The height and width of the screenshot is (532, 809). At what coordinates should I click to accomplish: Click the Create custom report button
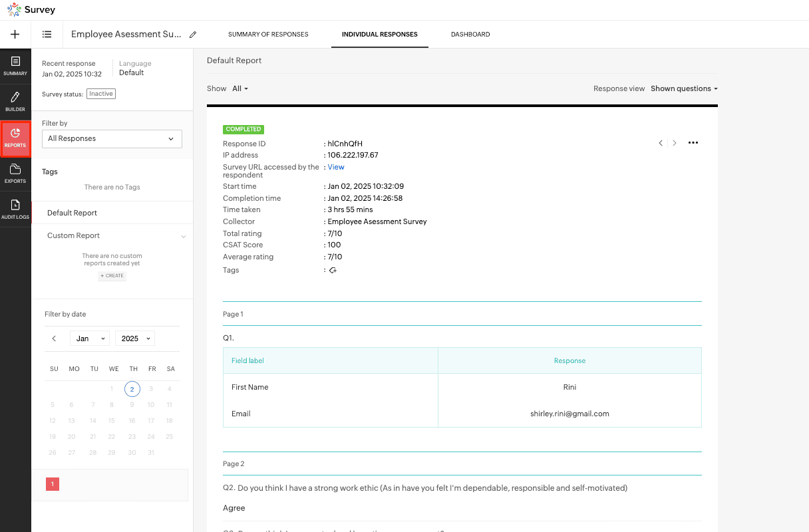[112, 276]
